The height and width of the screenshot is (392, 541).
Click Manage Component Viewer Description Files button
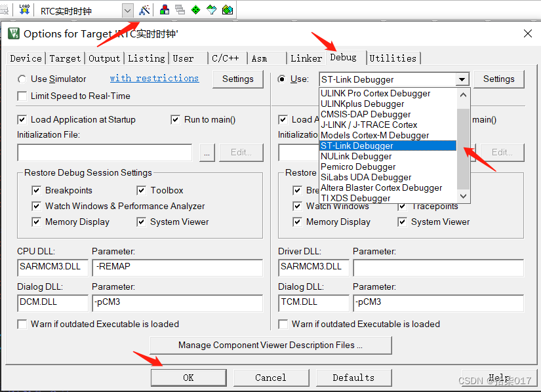pyautogui.click(x=270, y=345)
